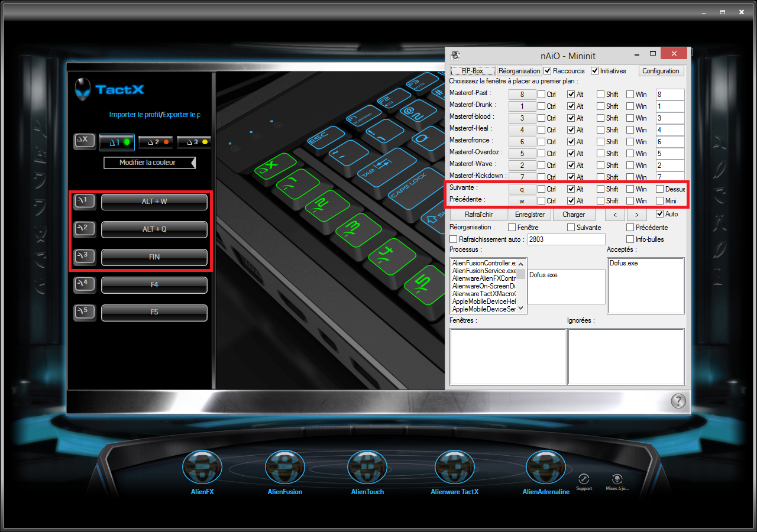Viewport: 757px width, 532px height.
Task: Click macro key 4 icon beside F4
Action: 85,284
